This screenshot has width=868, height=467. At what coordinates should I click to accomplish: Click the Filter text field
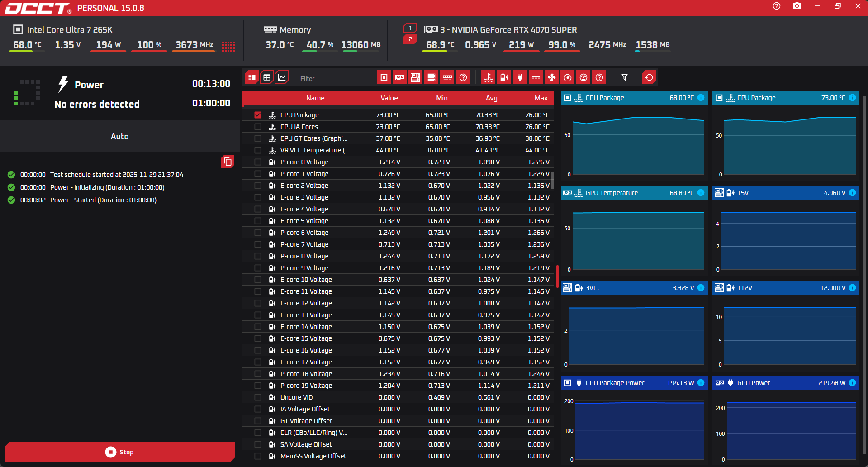tap(332, 78)
